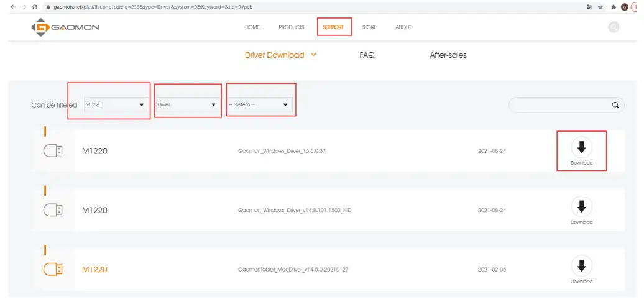Click the magnifier icon in filter search
Viewport: 644px width, 302px height.
615,105
